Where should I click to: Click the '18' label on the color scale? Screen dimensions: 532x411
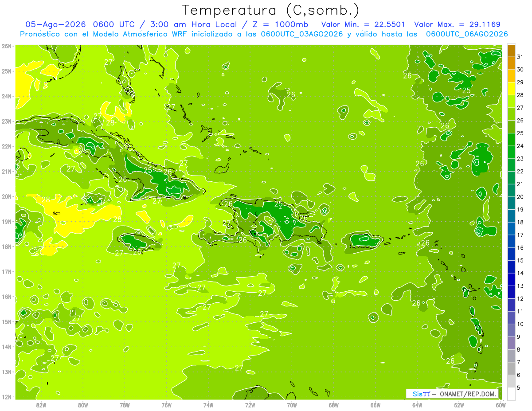tap(520, 222)
